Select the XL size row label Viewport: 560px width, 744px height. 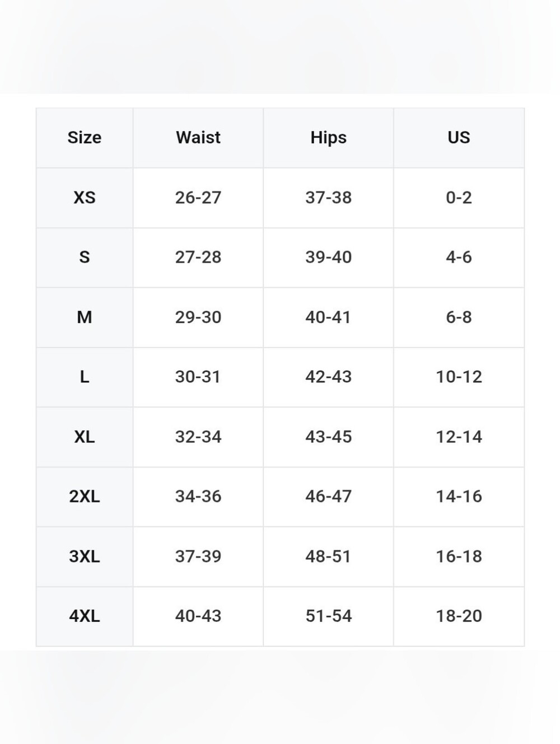pos(85,437)
